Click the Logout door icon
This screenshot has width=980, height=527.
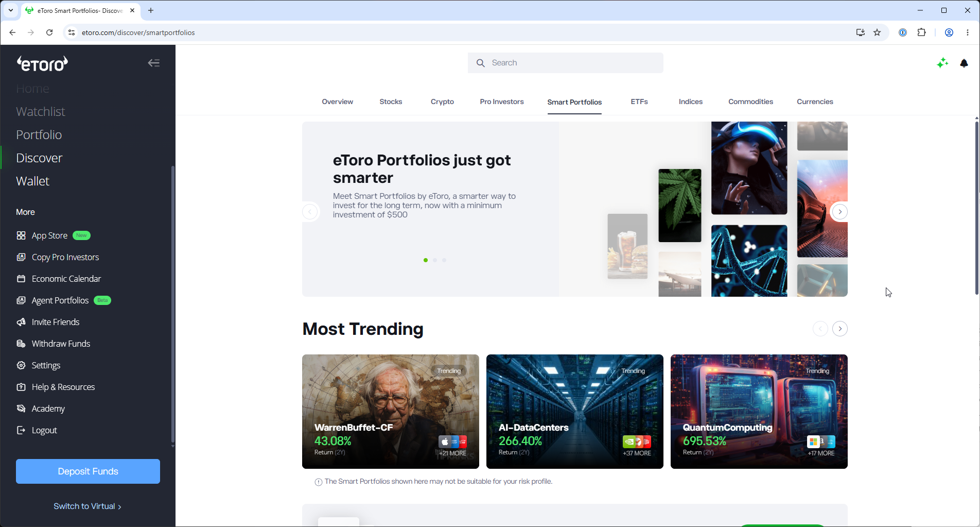click(x=21, y=430)
